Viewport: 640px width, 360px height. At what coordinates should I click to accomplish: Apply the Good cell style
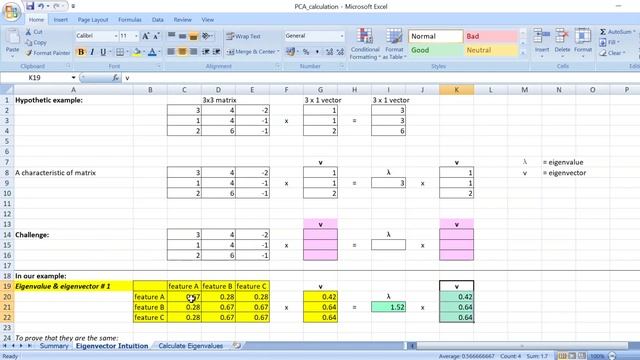pos(436,50)
